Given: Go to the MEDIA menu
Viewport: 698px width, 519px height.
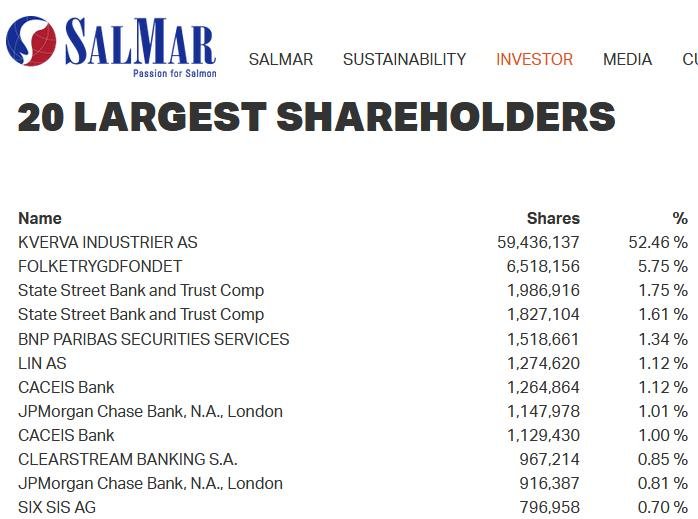Looking at the screenshot, I should coord(627,60).
